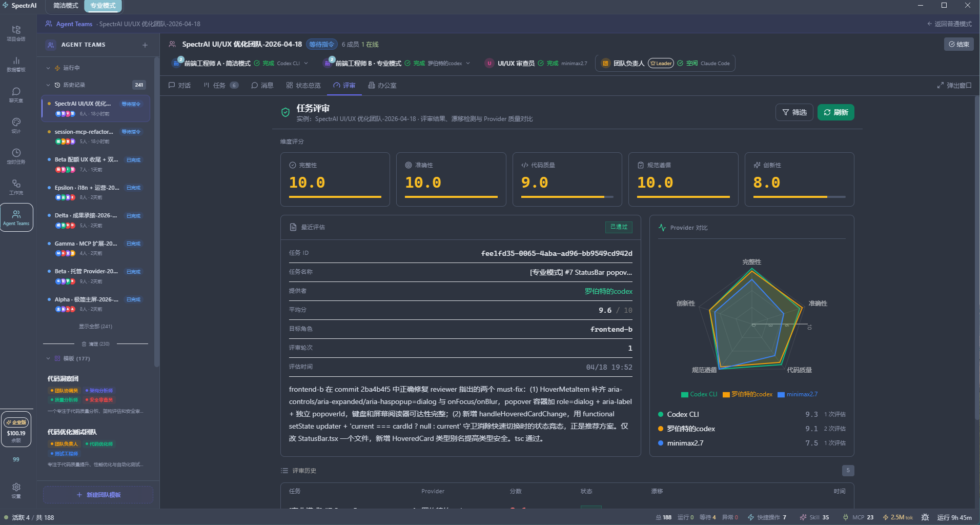Open the 工作流 sidebar icon
This screenshot has height=525, width=980.
click(x=16, y=186)
